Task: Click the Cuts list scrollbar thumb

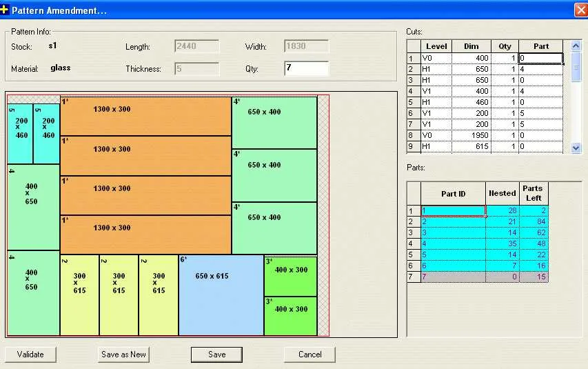Action: point(576,67)
